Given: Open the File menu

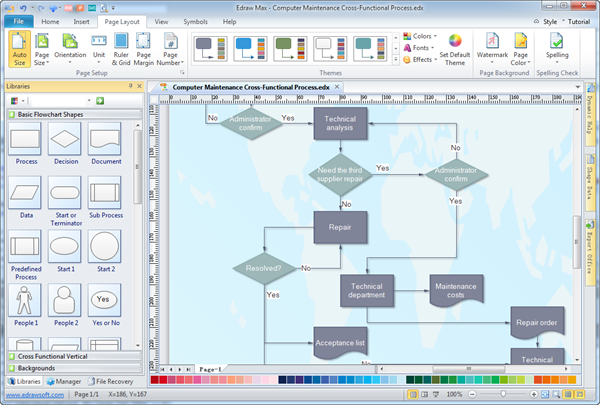Looking at the screenshot, I should coord(20,20).
